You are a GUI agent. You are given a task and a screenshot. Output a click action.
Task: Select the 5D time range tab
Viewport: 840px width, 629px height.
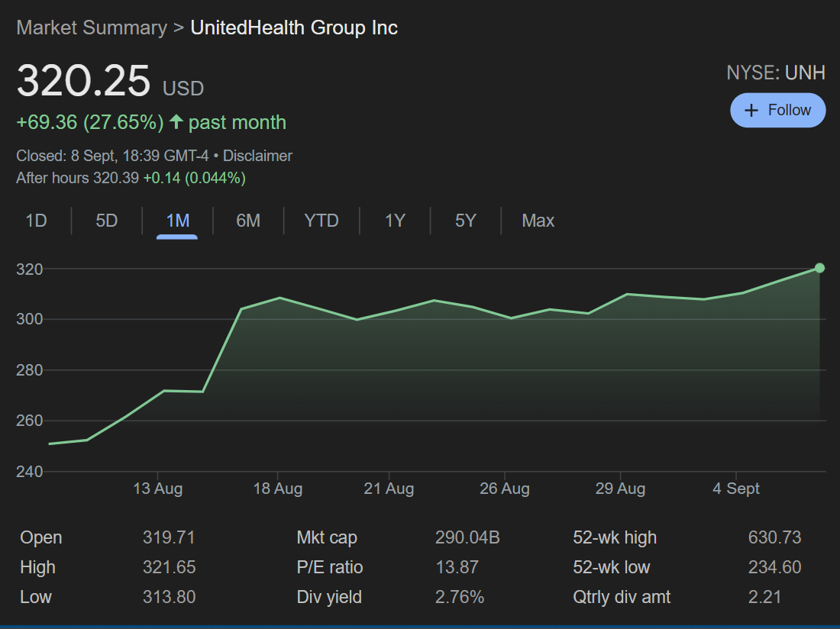107,221
